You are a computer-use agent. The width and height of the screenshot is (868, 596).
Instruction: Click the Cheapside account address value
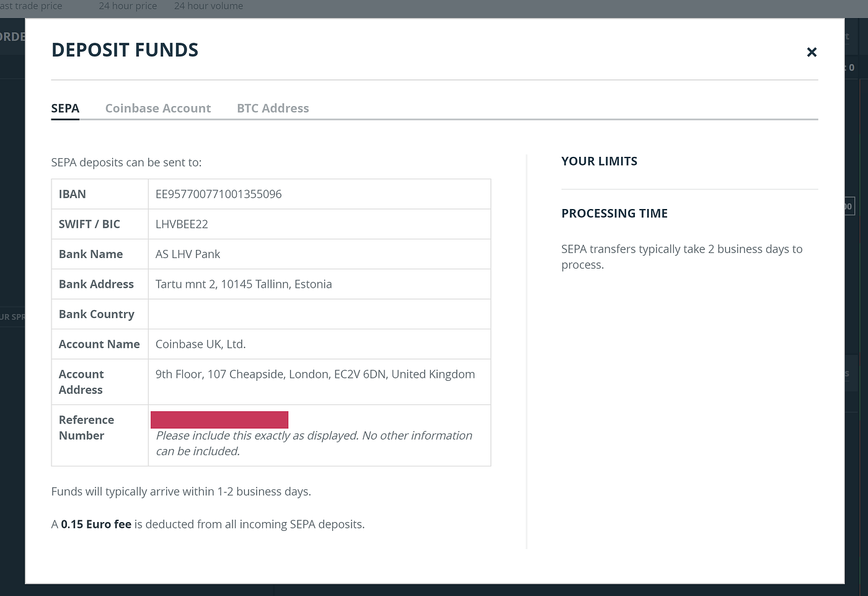[x=315, y=375]
